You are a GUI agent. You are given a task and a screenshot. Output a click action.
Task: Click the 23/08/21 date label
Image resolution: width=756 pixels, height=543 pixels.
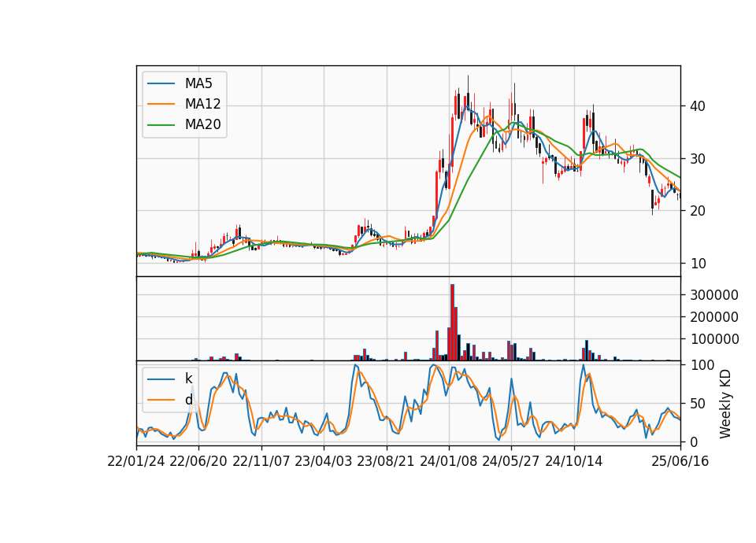(x=386, y=461)
